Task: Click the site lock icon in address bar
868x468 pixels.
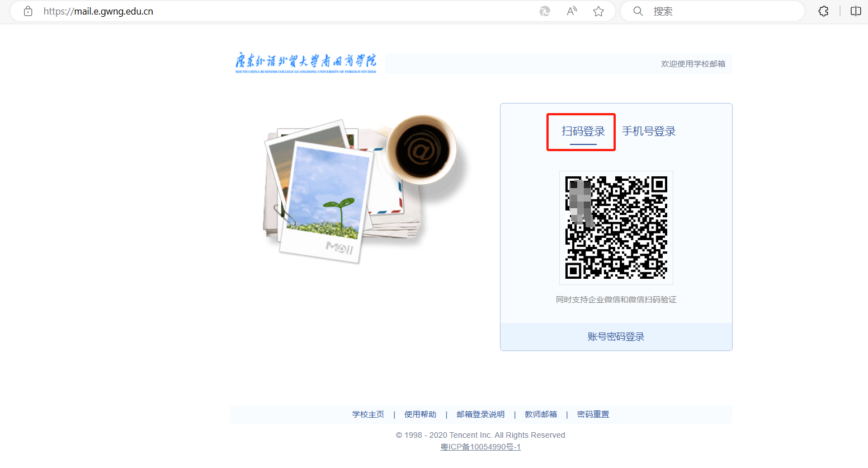Action: tap(28, 11)
